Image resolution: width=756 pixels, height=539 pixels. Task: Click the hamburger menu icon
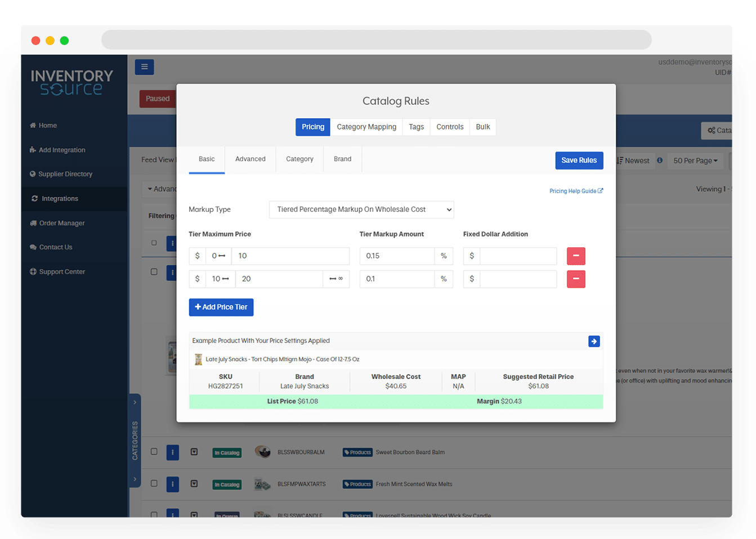click(x=144, y=67)
